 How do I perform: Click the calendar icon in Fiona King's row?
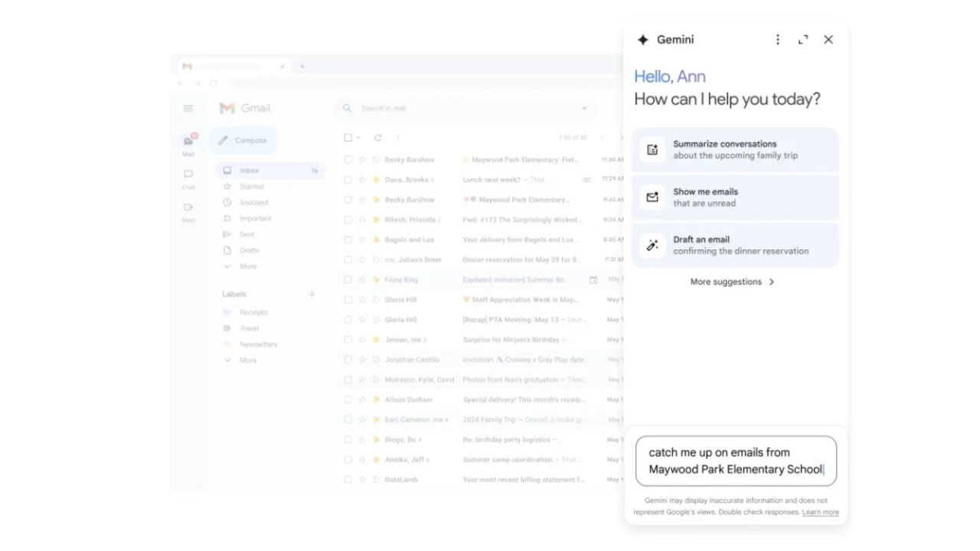(x=593, y=280)
